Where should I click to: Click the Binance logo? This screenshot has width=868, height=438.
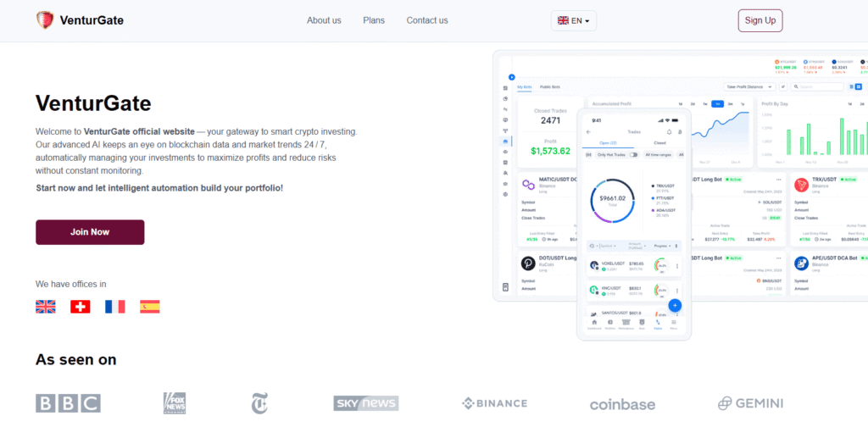(494, 403)
